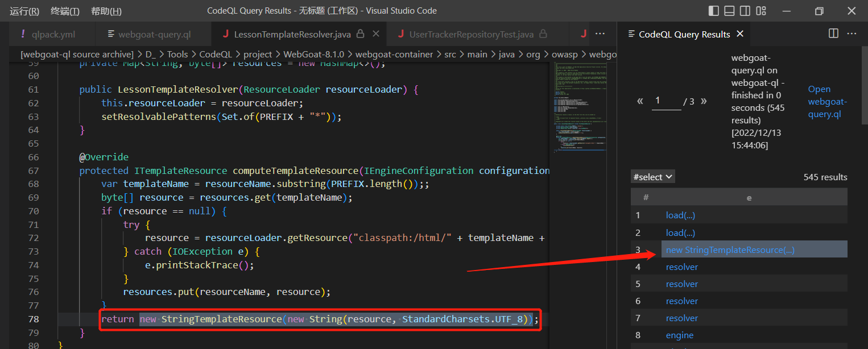Viewport: 868px width, 349px height.
Task: Click the org breadcrumb segment
Action: [533, 55]
